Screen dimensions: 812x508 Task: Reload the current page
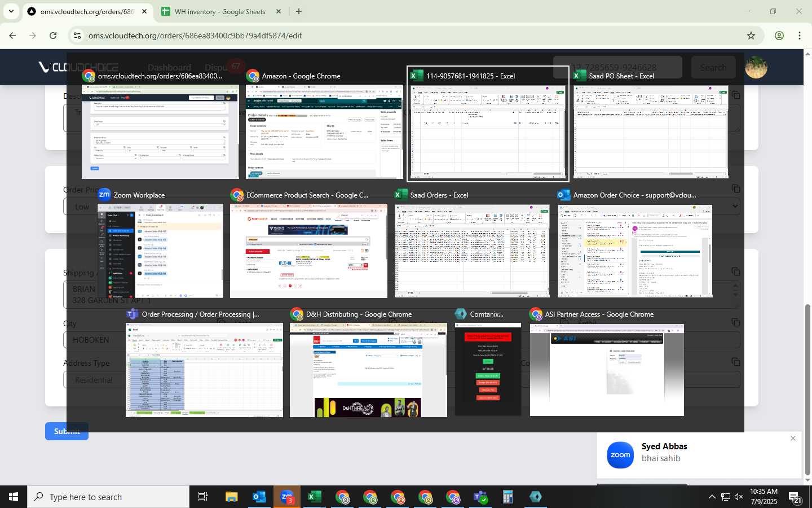click(x=53, y=36)
